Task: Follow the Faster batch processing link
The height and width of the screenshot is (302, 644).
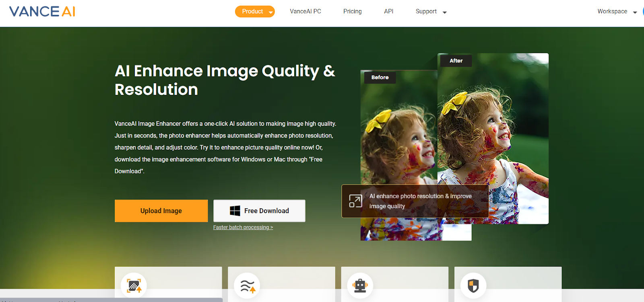Action: click(x=243, y=227)
